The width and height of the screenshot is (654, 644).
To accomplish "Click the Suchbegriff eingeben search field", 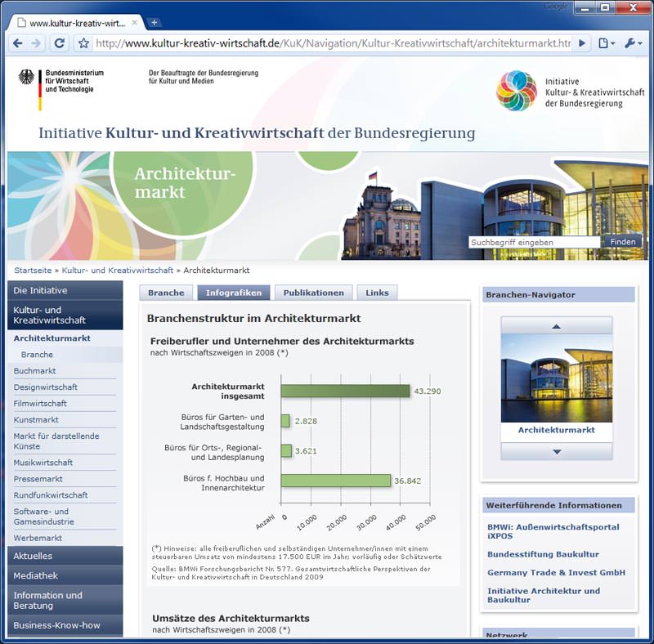I will click(x=535, y=243).
